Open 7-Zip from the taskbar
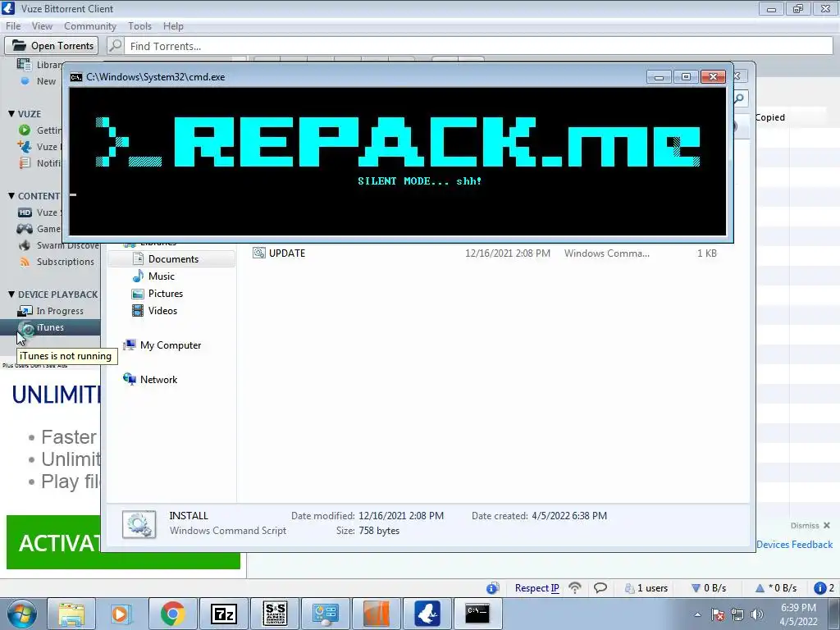This screenshot has height=630, width=840. click(223, 614)
